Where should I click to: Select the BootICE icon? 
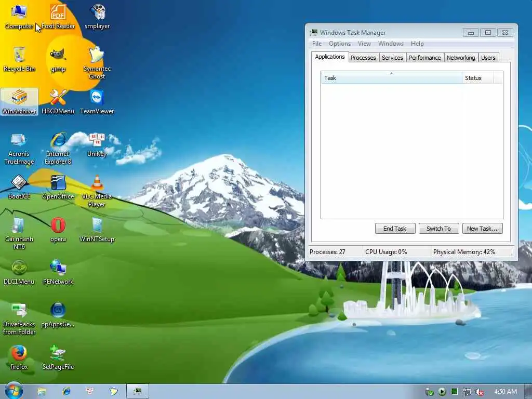pyautogui.click(x=19, y=187)
